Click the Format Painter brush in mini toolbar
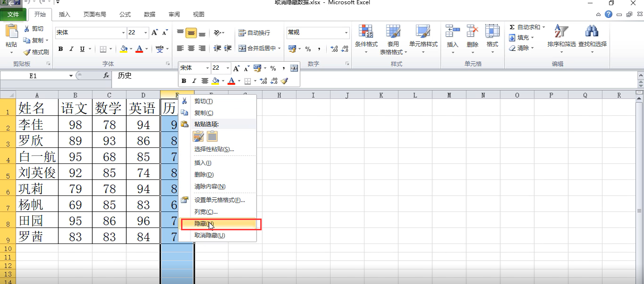The width and height of the screenshot is (644, 284). click(284, 81)
